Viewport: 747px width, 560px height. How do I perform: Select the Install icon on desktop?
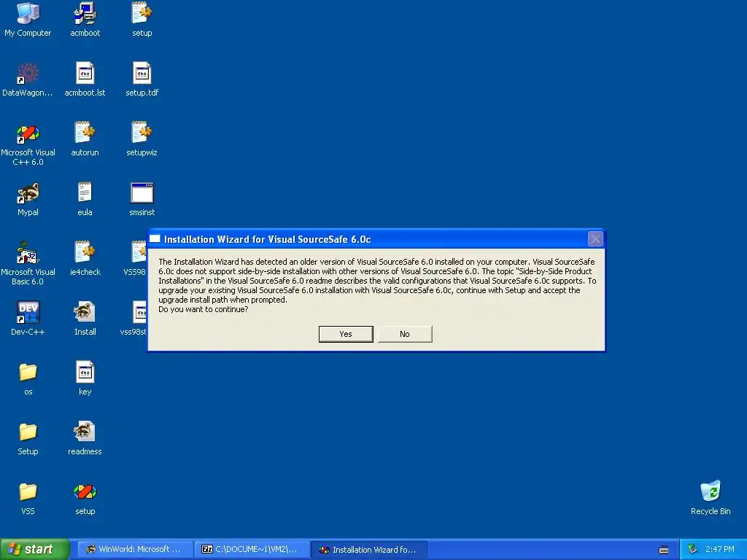(x=85, y=319)
